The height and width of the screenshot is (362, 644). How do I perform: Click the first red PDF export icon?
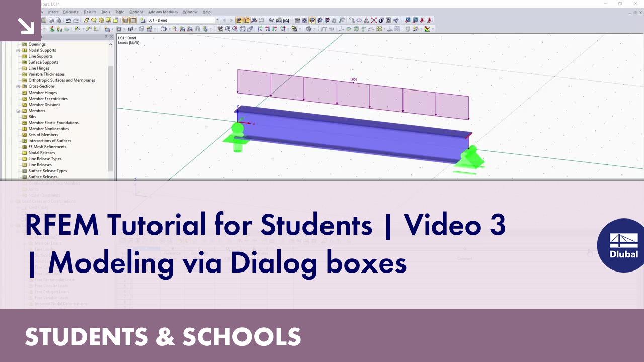pos(422,20)
